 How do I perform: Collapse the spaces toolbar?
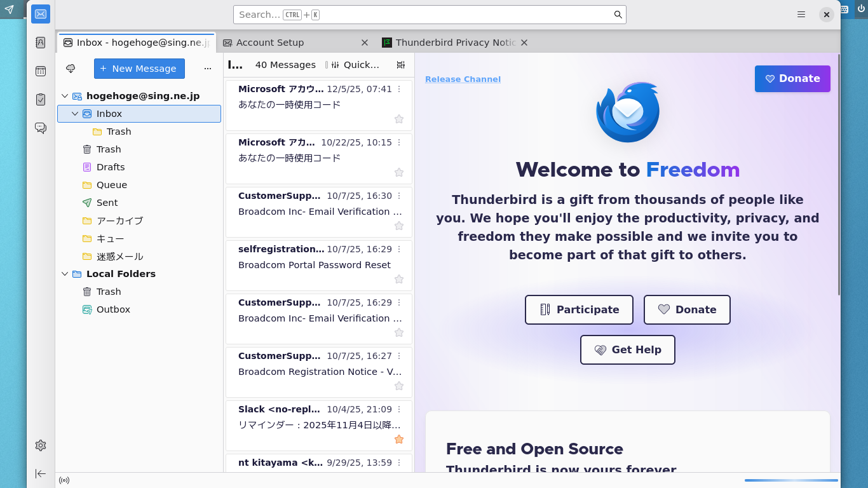point(41,473)
